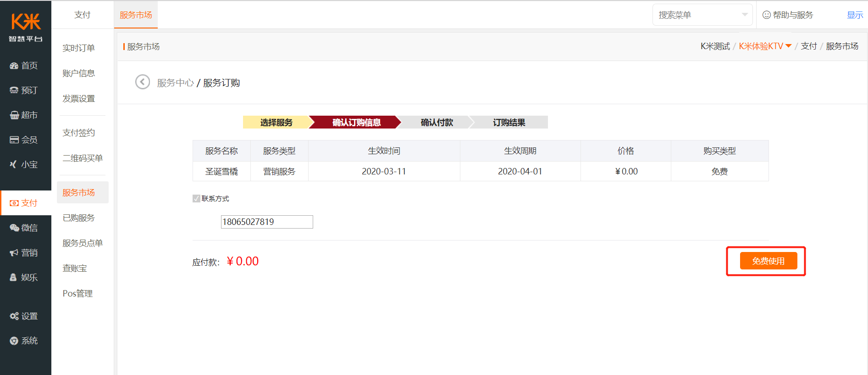Click the 营销服务 service type cell

pos(279,171)
